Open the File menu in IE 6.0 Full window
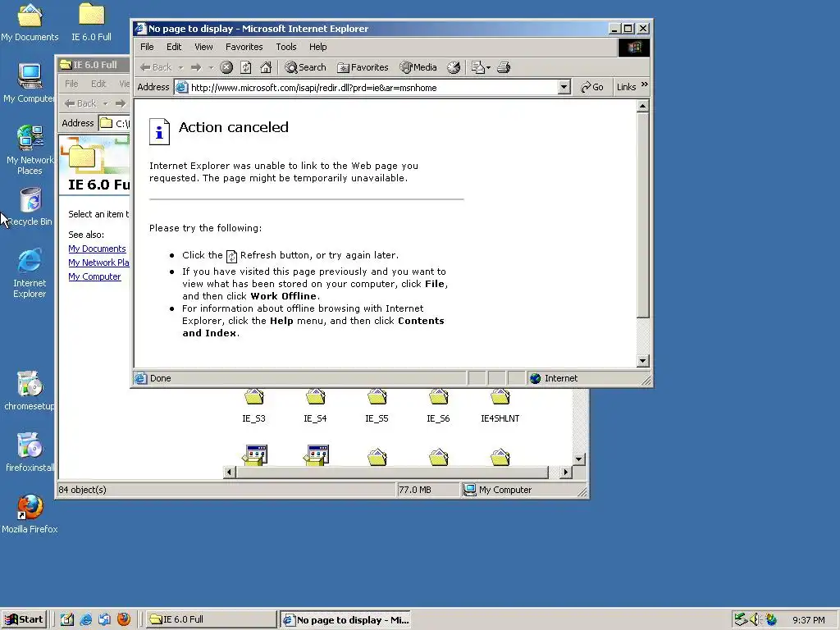The width and height of the screenshot is (840, 630). [71, 84]
